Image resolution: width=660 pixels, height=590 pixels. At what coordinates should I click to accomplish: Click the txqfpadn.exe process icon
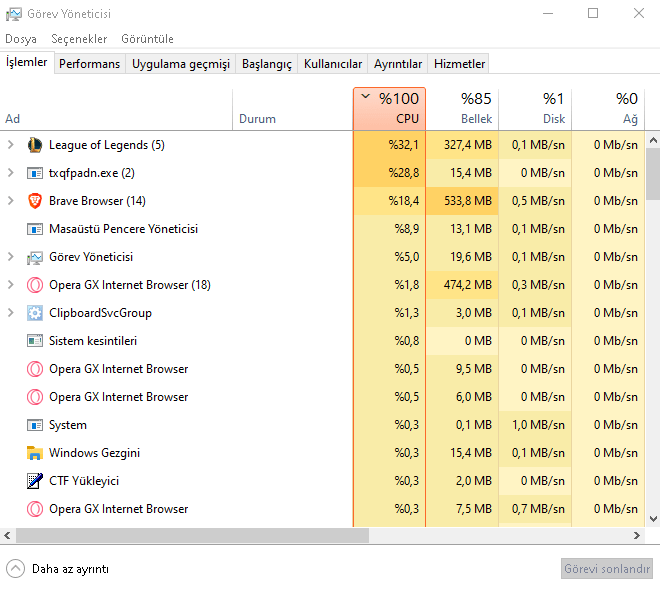(35, 173)
